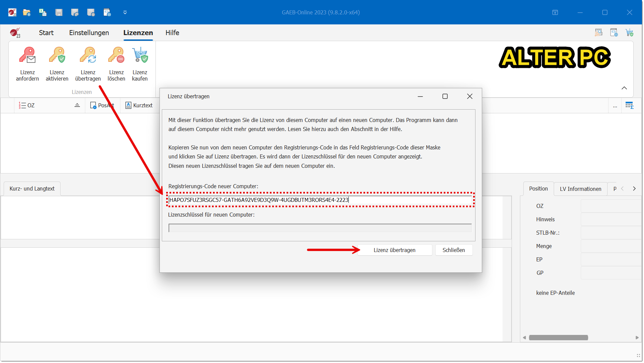Click the open folder quick-access icon
The height and width of the screenshot is (363, 644).
(27, 13)
